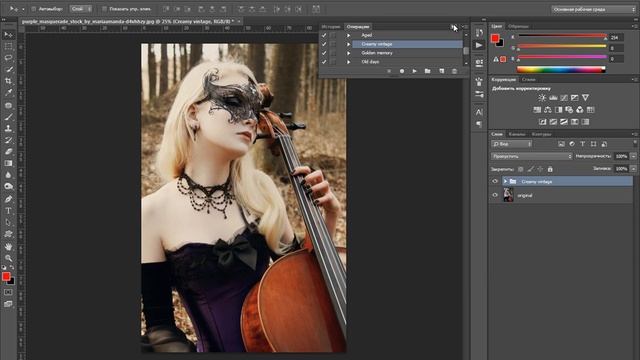Add a Curves adjustment
This screenshot has width=640, height=360.
point(564,98)
